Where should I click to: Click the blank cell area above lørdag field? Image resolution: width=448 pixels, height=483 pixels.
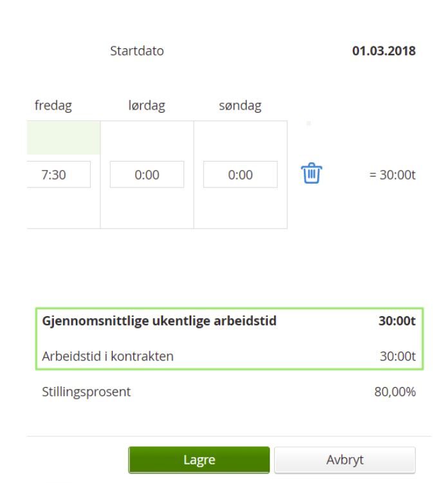click(x=147, y=138)
